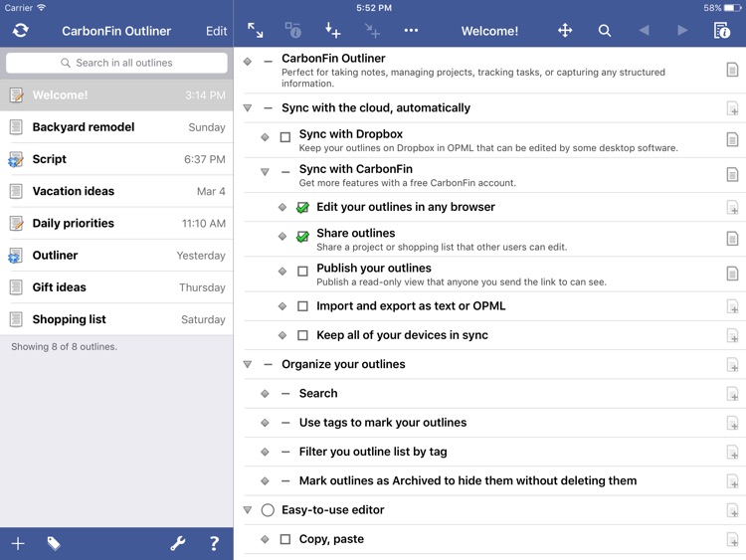Open search within outline magnifier icon
Viewport: 746px width, 560px height.
[604, 31]
